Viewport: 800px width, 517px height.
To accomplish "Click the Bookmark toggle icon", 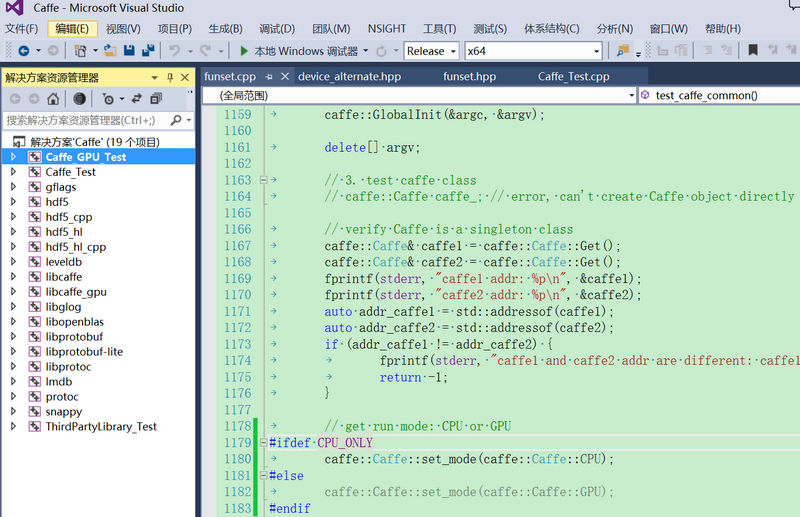I will point(753,50).
